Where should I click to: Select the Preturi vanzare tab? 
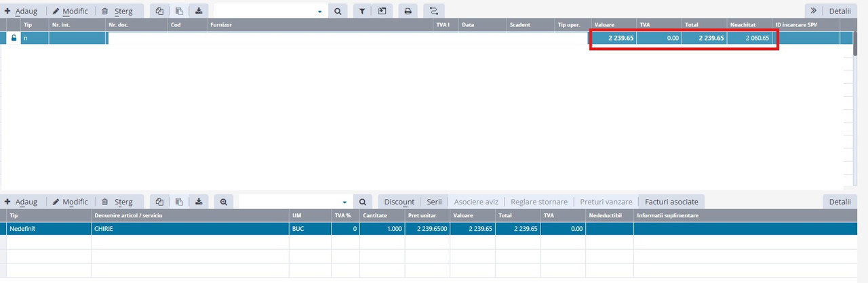[x=606, y=202]
